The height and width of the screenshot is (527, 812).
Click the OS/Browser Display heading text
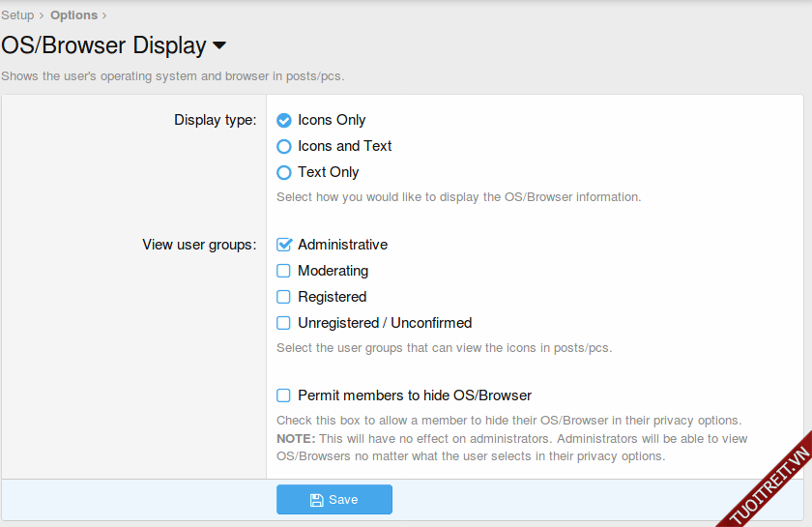coord(103,45)
